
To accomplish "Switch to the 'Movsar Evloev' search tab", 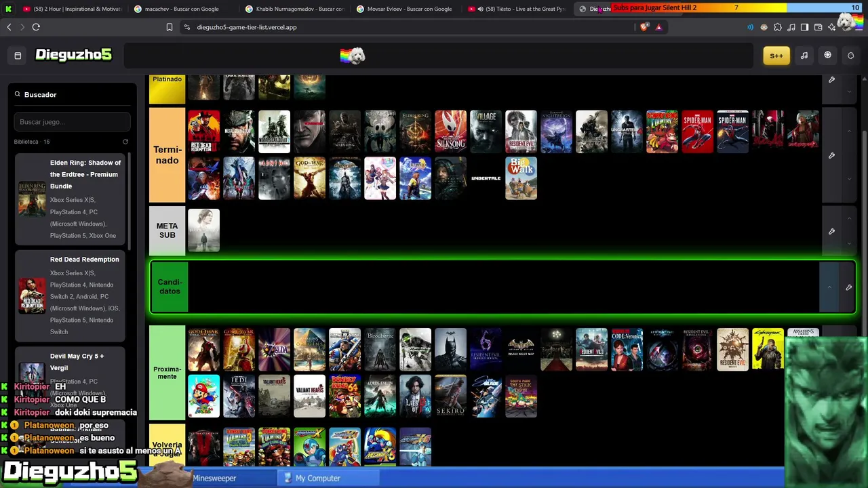I will [407, 9].
